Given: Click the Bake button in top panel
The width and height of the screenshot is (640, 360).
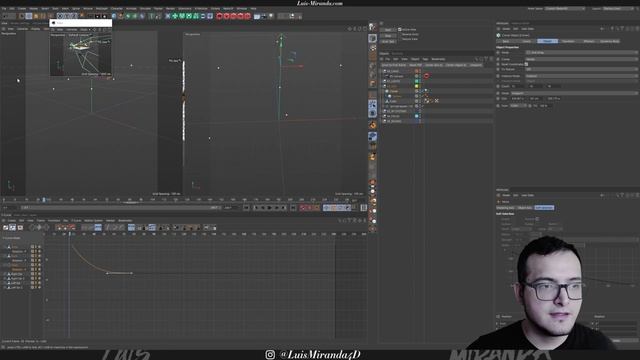Looking at the screenshot, I should click(388, 30).
